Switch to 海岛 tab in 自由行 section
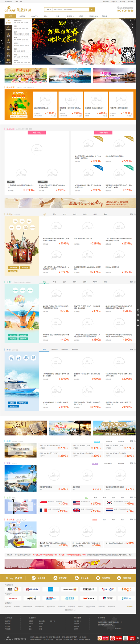 tap(54, 282)
